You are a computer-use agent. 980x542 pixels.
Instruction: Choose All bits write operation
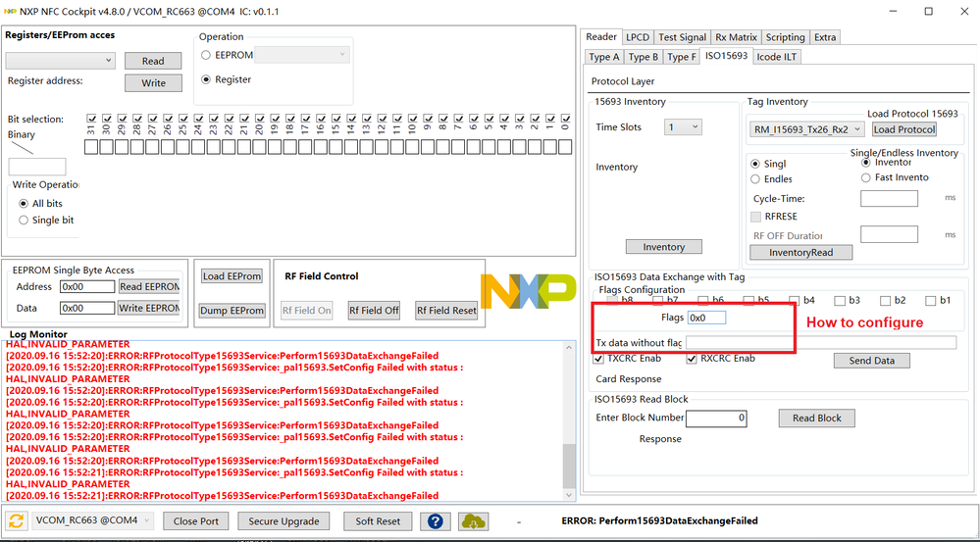[24, 204]
